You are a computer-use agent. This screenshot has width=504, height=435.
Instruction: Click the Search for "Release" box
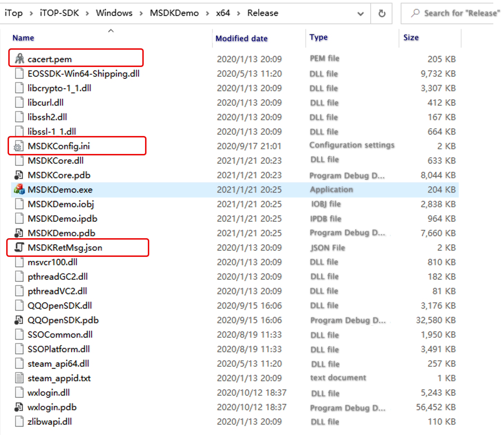(452, 13)
